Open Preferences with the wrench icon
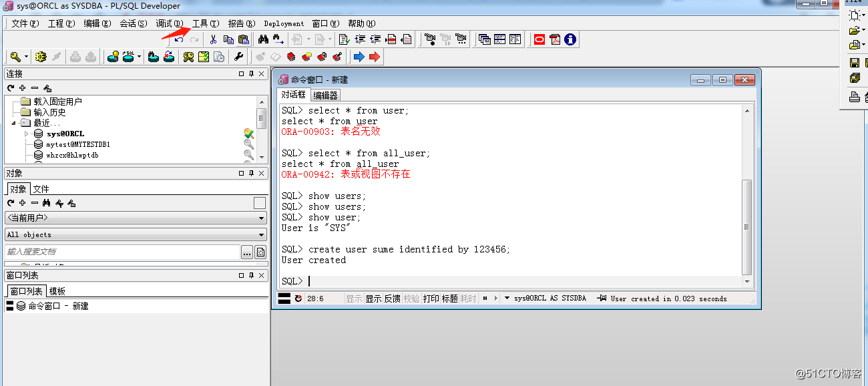This screenshot has height=386, width=868. (238, 57)
